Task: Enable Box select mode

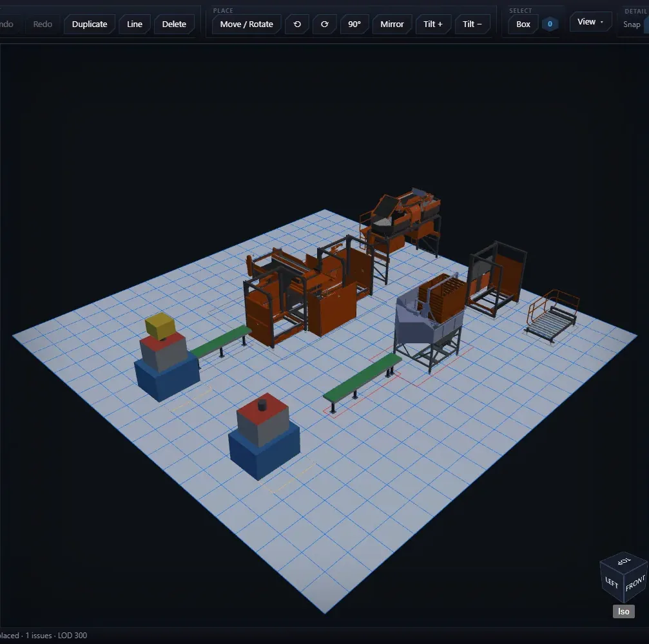Action: point(523,24)
